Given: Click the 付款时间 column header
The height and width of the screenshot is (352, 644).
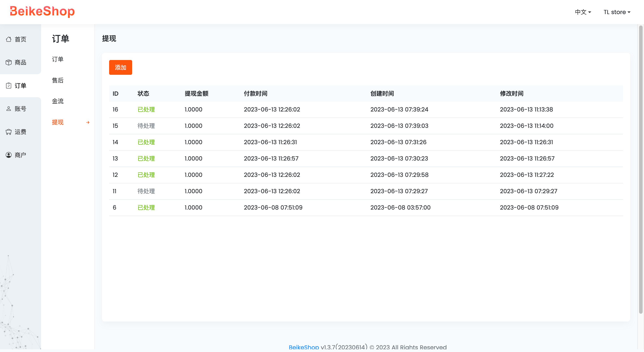Looking at the screenshot, I should pos(256,94).
